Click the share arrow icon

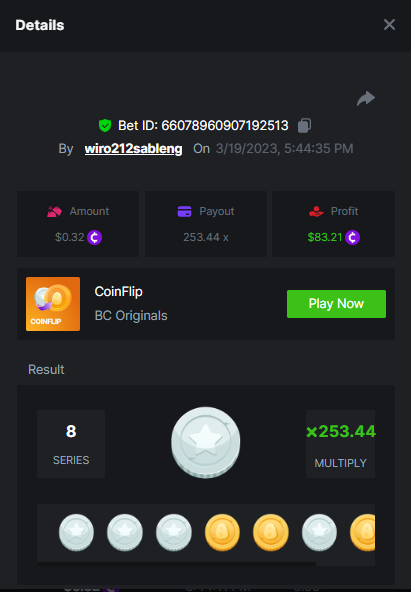coord(366,99)
